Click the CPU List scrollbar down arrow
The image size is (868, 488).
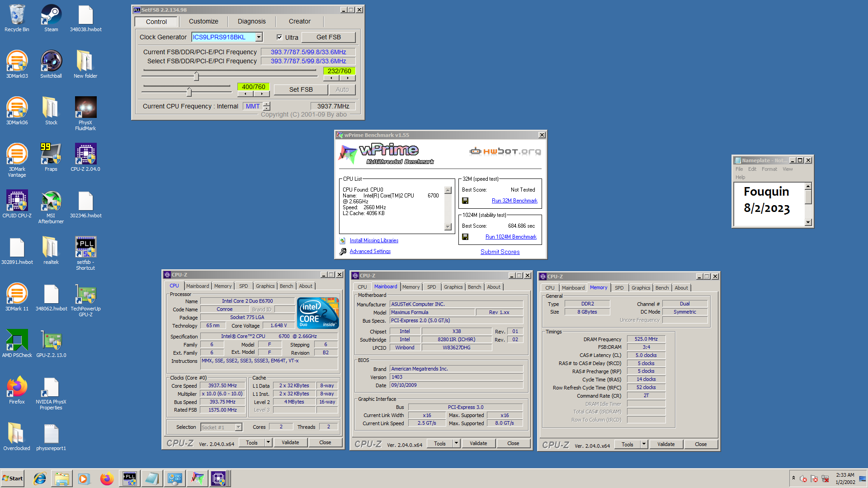click(x=448, y=227)
